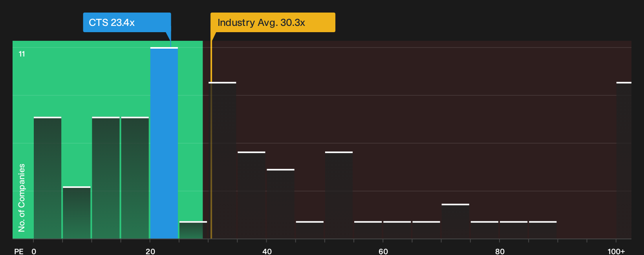Click the x-axis label 80

[500, 251]
